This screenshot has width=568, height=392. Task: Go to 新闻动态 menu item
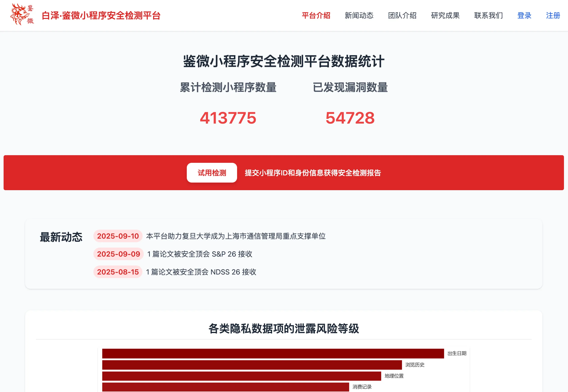pos(359,15)
